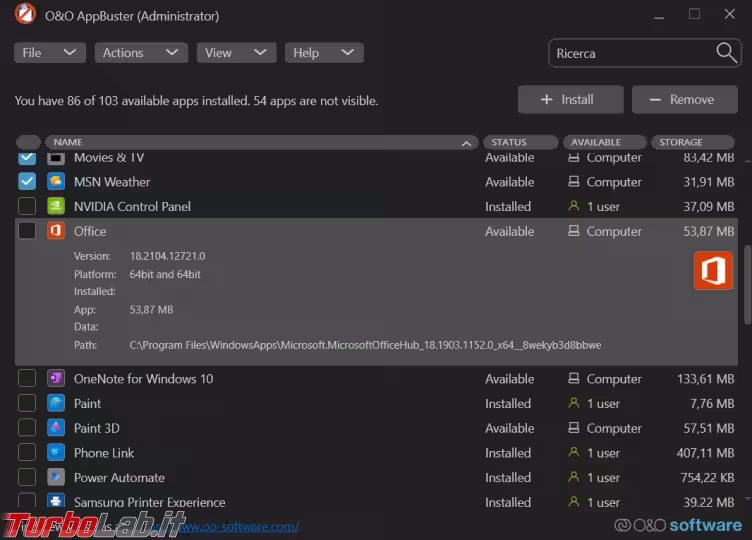
Task: Uncheck the MSN Weather checkbox
Action: [27, 182]
